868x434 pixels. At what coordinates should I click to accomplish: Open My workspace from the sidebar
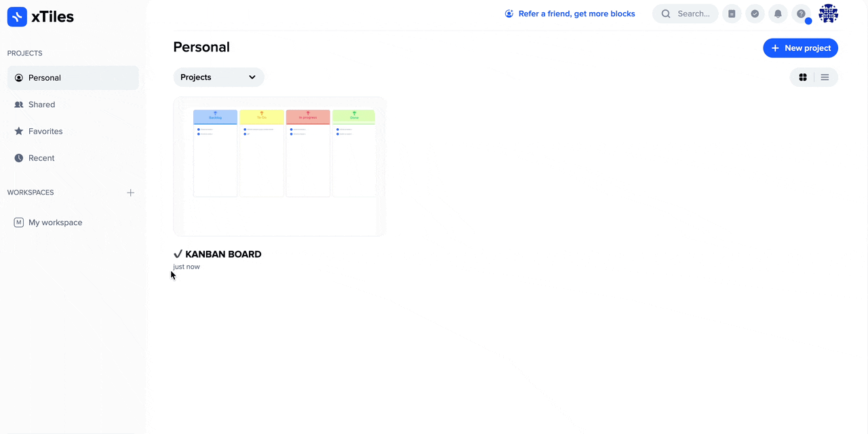(55, 222)
